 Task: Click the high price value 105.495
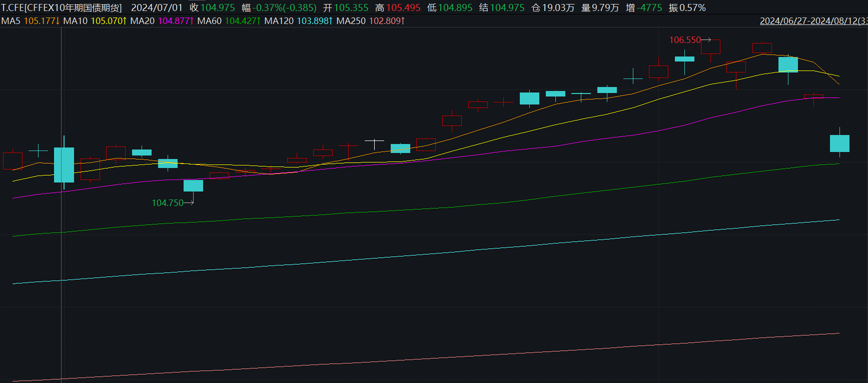coord(403,8)
